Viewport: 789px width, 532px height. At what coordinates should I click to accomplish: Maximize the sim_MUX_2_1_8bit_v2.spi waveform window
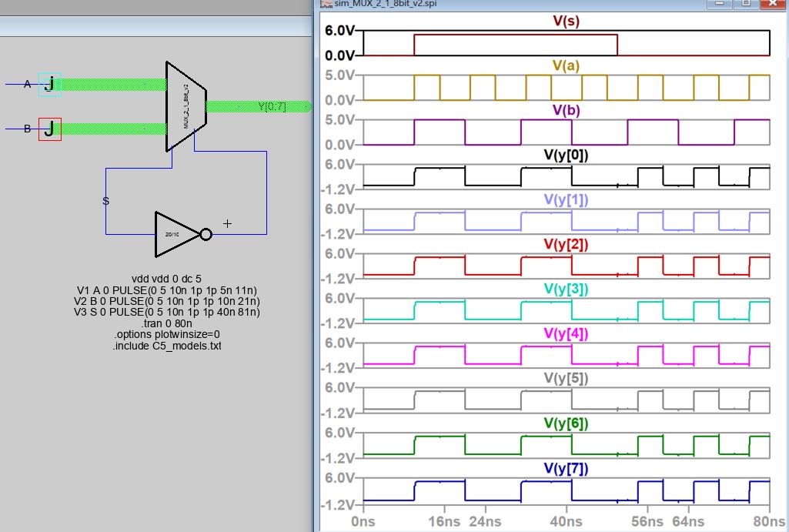pos(744,4)
